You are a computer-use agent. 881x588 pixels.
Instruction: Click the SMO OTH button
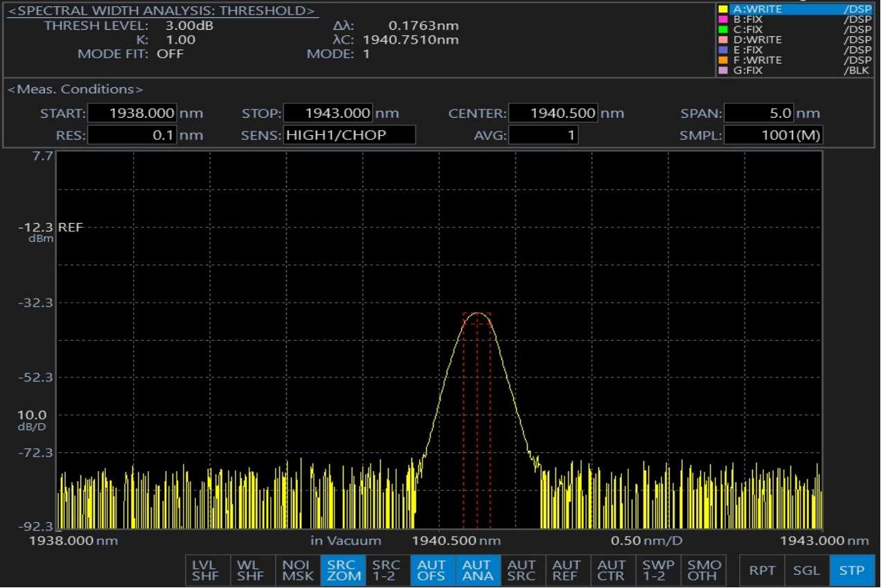tap(702, 571)
